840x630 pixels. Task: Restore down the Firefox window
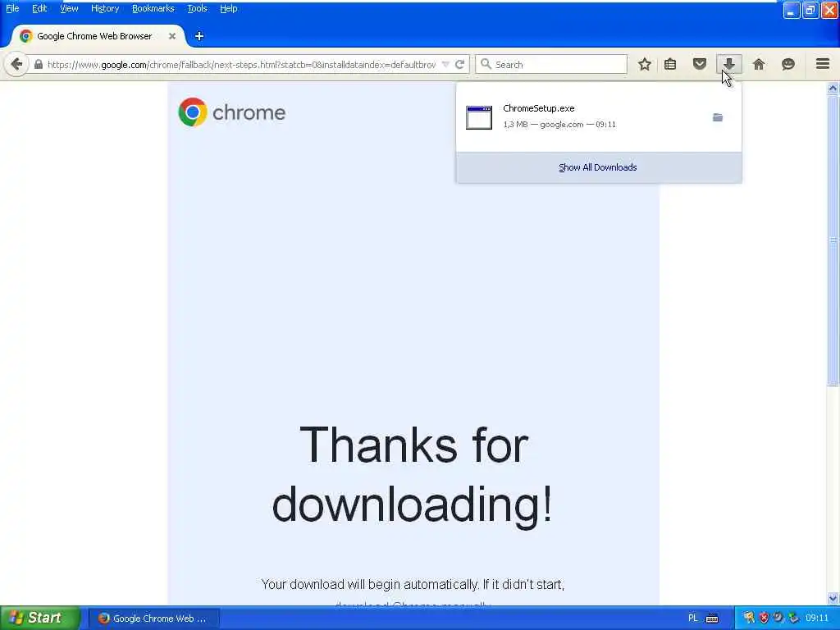pyautogui.click(x=810, y=10)
